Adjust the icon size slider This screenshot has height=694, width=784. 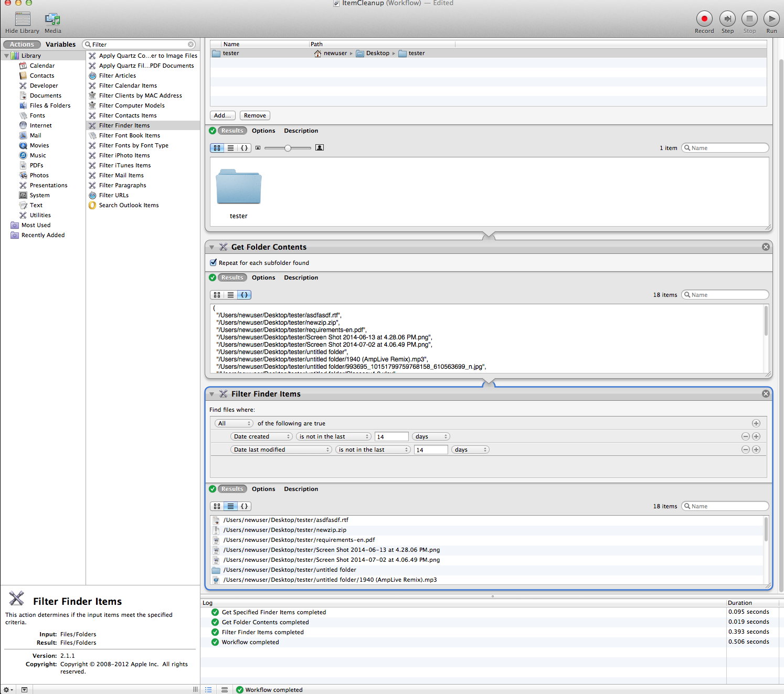pos(288,148)
